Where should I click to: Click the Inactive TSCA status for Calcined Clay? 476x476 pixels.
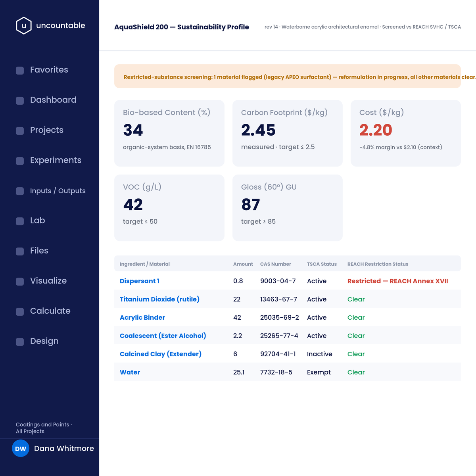pyautogui.click(x=320, y=354)
